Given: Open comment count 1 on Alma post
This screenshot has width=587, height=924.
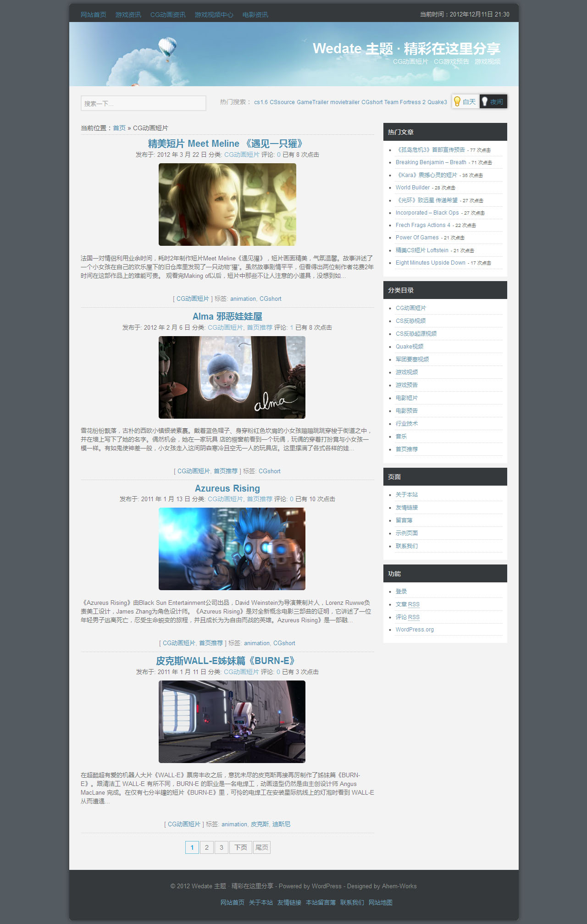Looking at the screenshot, I should pyautogui.click(x=292, y=327).
